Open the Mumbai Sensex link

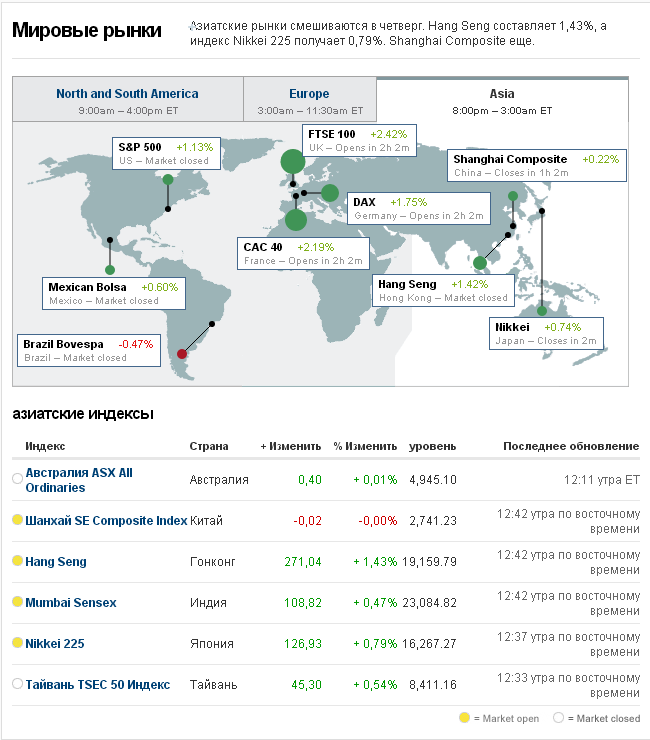click(x=71, y=603)
